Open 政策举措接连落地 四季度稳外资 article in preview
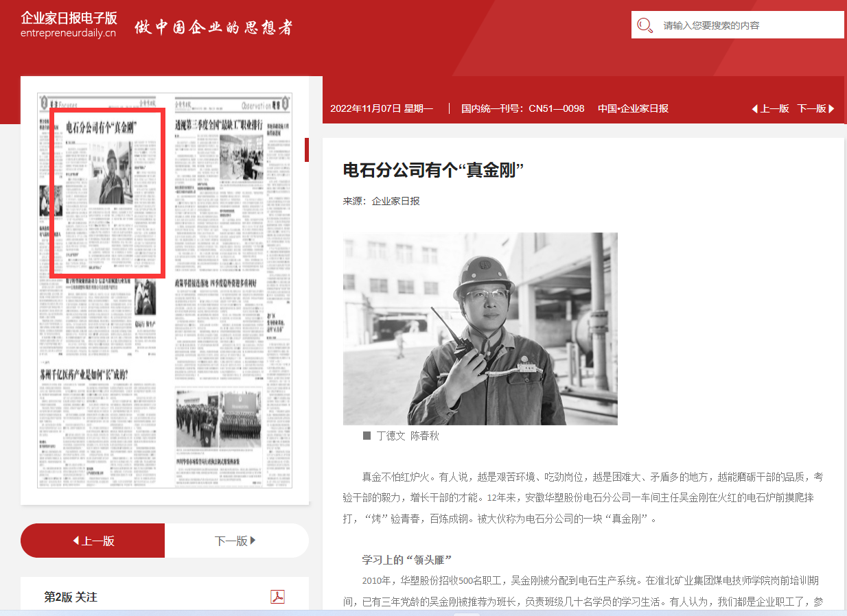The height and width of the screenshot is (616, 847). click(216, 283)
